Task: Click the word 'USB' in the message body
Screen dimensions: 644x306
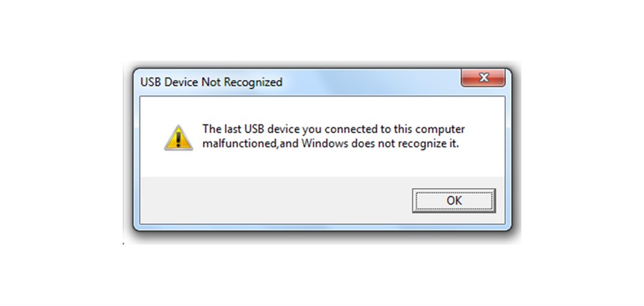Action: (x=254, y=130)
